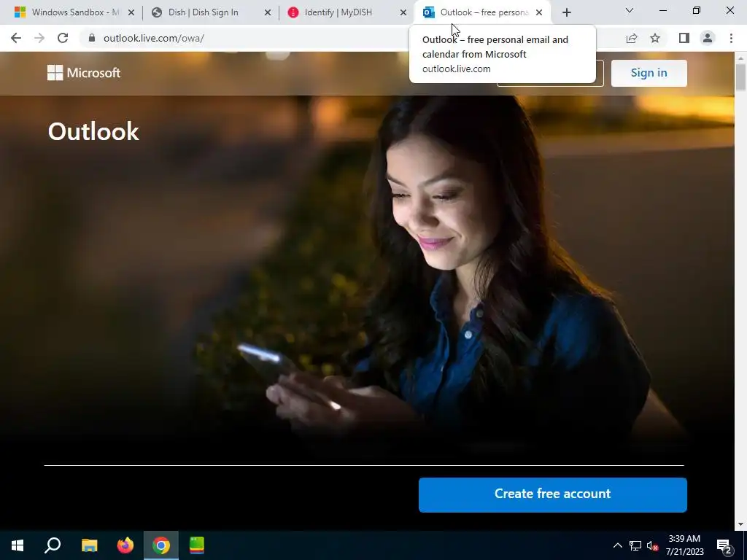Open the green app on taskbar
This screenshot has height=560, width=747.
click(197, 545)
